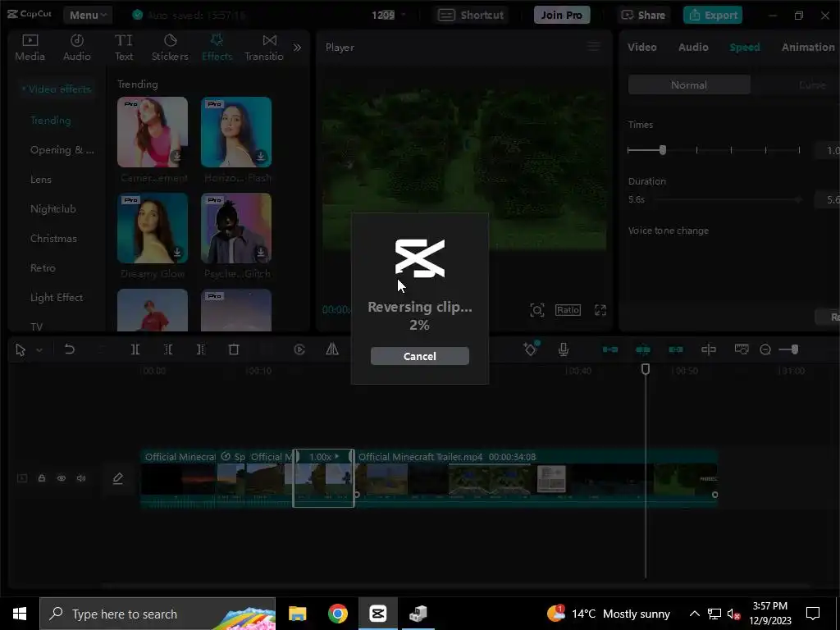Expand more tabs with double chevron
Viewport: 840px width, 630px height.
pos(297,47)
